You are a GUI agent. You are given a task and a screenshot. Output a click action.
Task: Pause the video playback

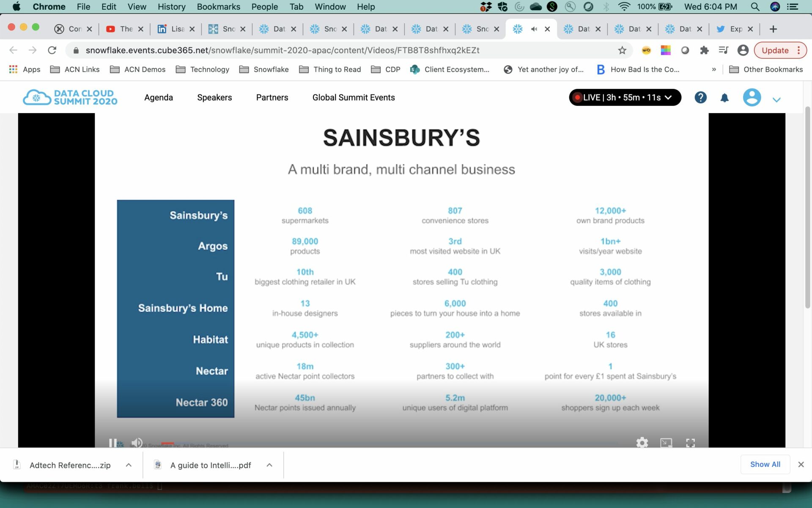coord(112,443)
